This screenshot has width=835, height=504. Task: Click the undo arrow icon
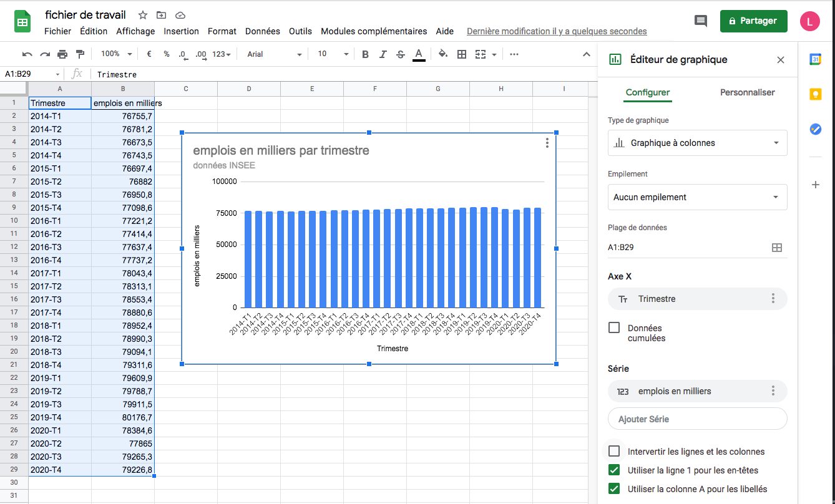pyautogui.click(x=27, y=54)
